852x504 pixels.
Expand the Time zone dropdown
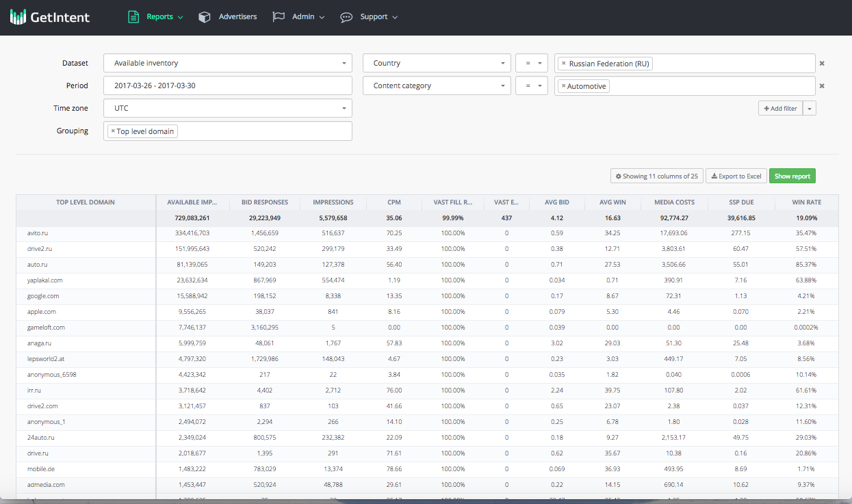[x=227, y=108]
